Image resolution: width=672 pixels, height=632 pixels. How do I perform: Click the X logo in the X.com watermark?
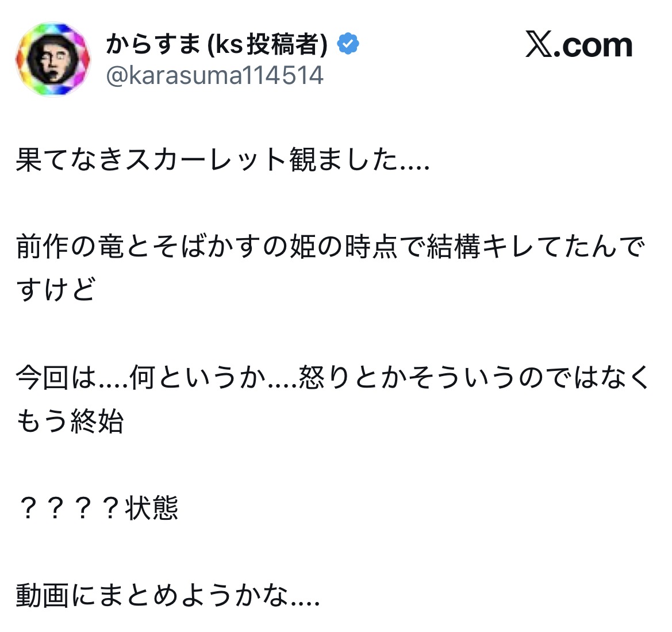539,45
